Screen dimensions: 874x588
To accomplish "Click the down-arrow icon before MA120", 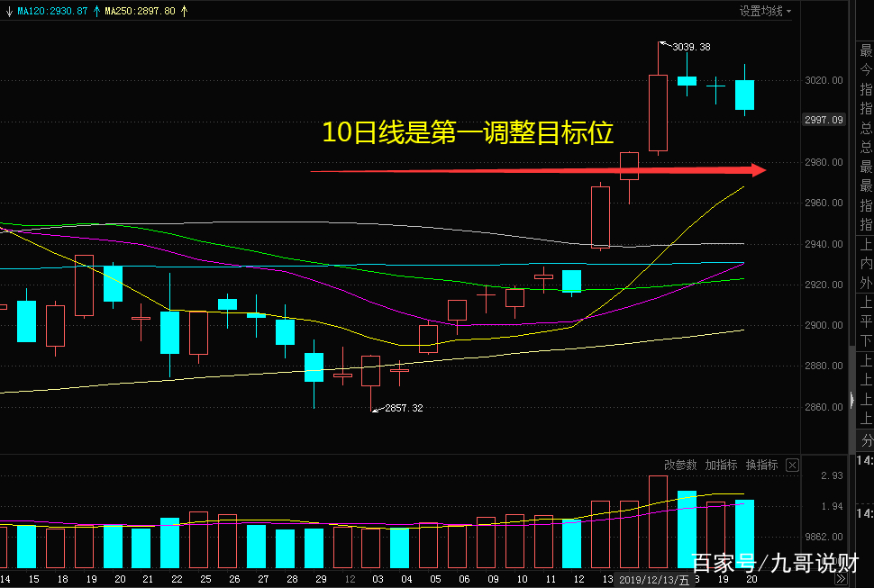I will click(x=9, y=10).
